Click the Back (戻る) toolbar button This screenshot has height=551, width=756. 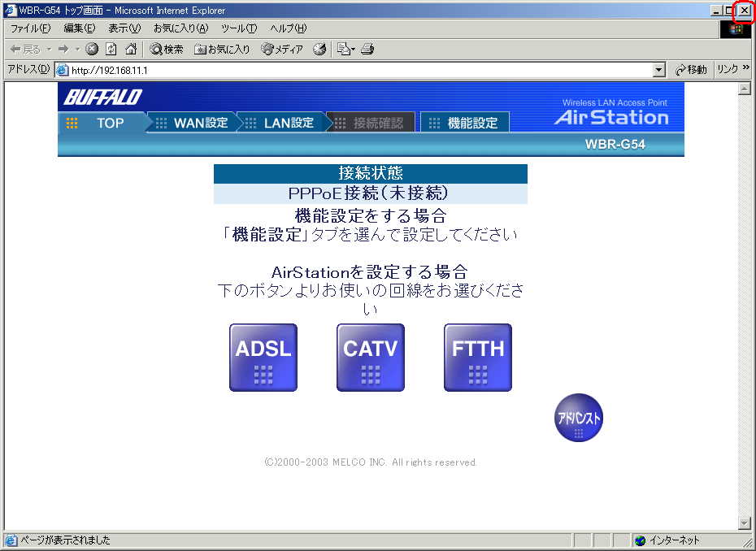click(25, 50)
